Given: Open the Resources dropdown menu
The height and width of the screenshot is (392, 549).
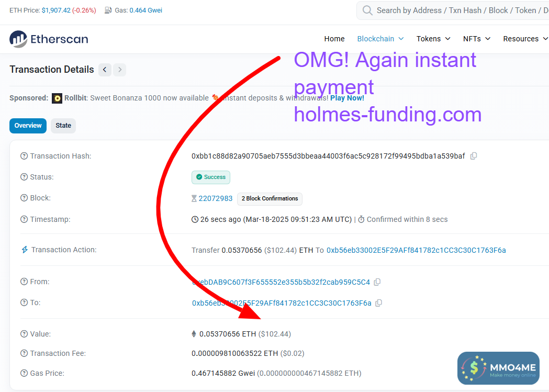Looking at the screenshot, I should coord(525,39).
